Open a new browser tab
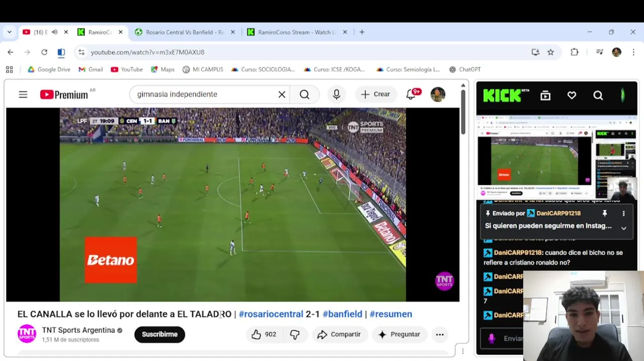 click(x=362, y=32)
